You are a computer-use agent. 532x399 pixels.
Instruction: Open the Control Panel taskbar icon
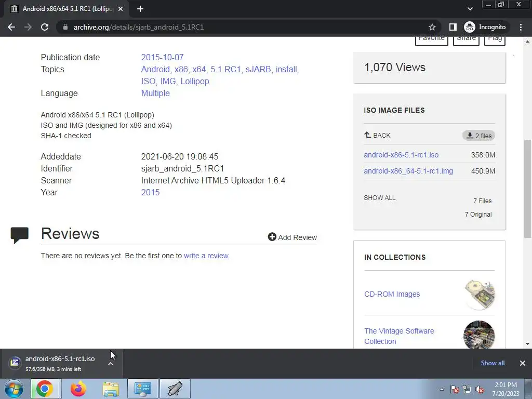(142, 389)
